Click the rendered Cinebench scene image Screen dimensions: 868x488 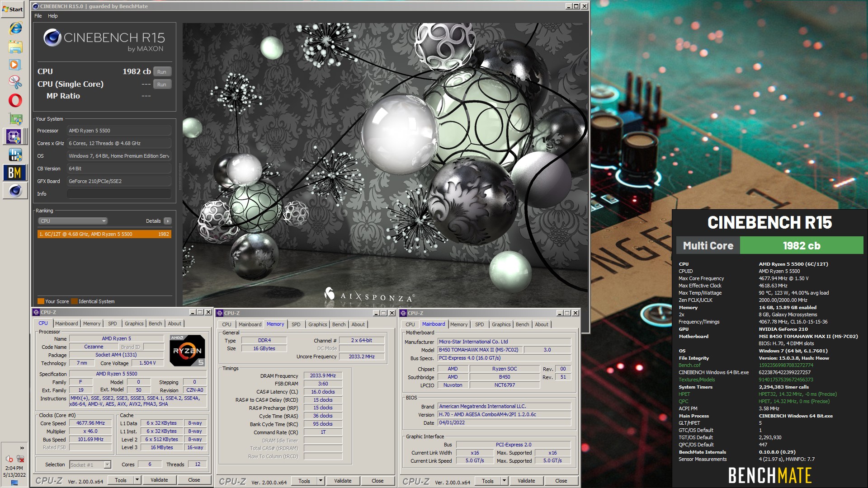(x=385, y=165)
